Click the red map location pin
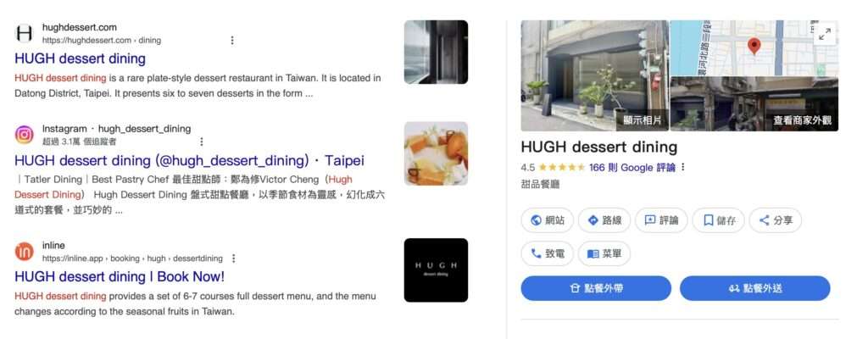This screenshot has height=339, width=868. (x=754, y=46)
